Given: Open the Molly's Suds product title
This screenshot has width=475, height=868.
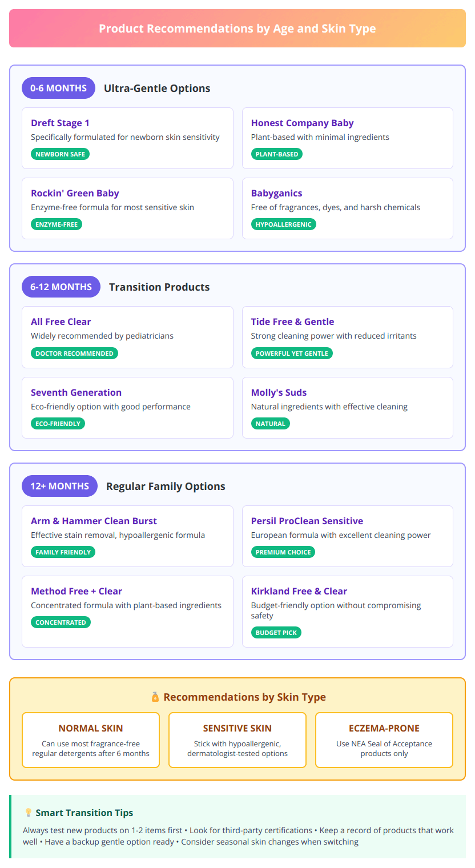Looking at the screenshot, I should click(279, 392).
